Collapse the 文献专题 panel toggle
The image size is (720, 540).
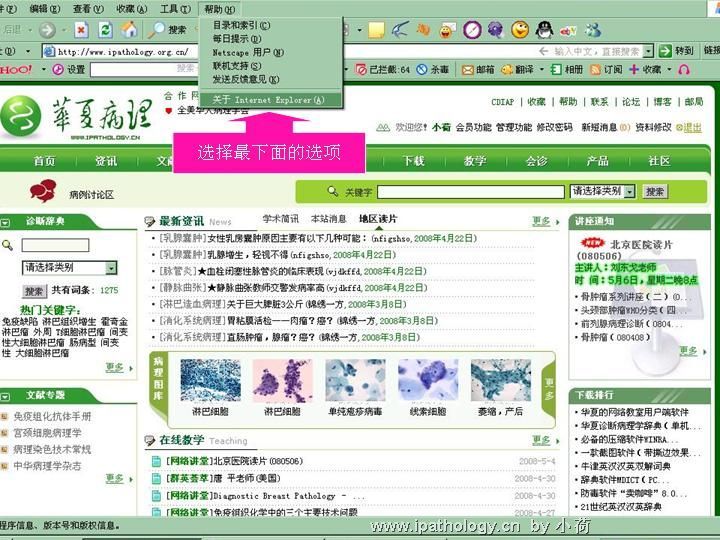(x=5, y=396)
